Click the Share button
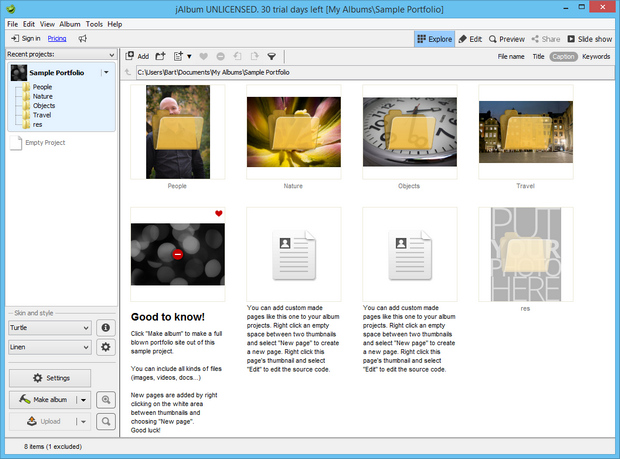 (546, 39)
